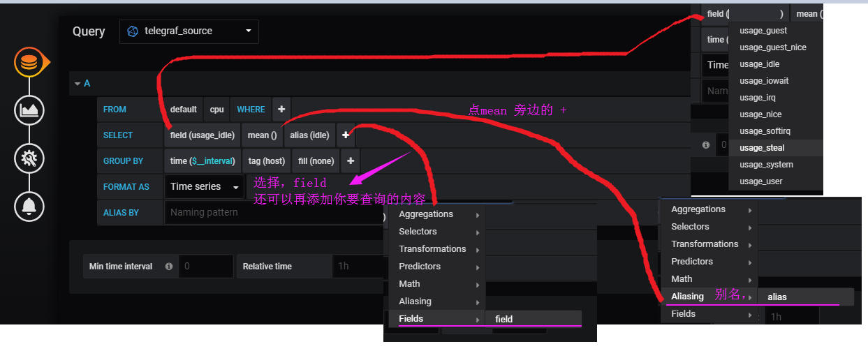
Task: Click the time ($__interval) group segment
Action: click(203, 161)
